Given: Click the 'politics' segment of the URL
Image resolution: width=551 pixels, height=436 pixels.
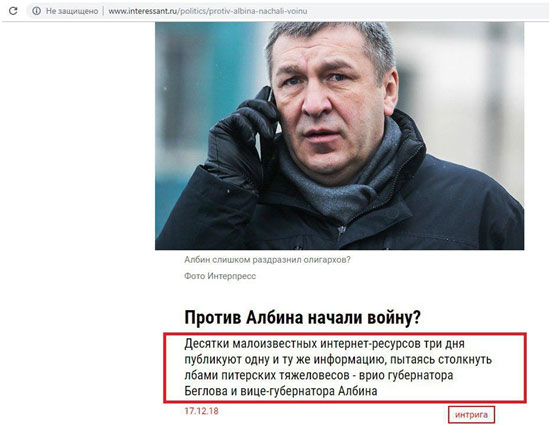Looking at the screenshot, I should click(x=193, y=11).
